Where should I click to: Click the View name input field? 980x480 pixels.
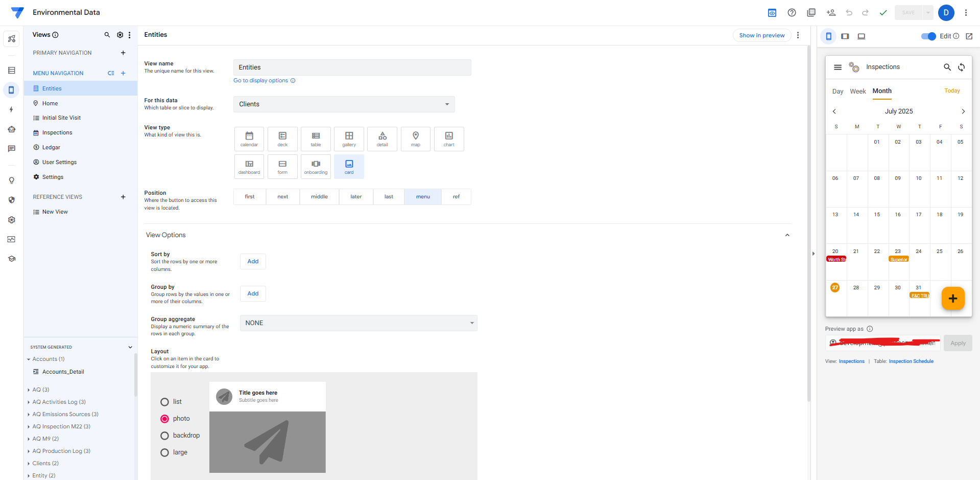click(352, 67)
